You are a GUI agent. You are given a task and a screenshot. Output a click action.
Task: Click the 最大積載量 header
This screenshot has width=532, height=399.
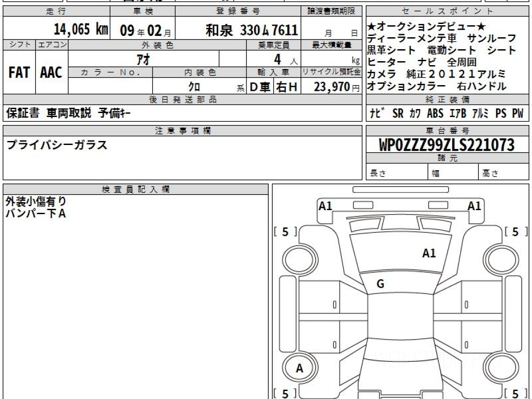click(x=332, y=45)
